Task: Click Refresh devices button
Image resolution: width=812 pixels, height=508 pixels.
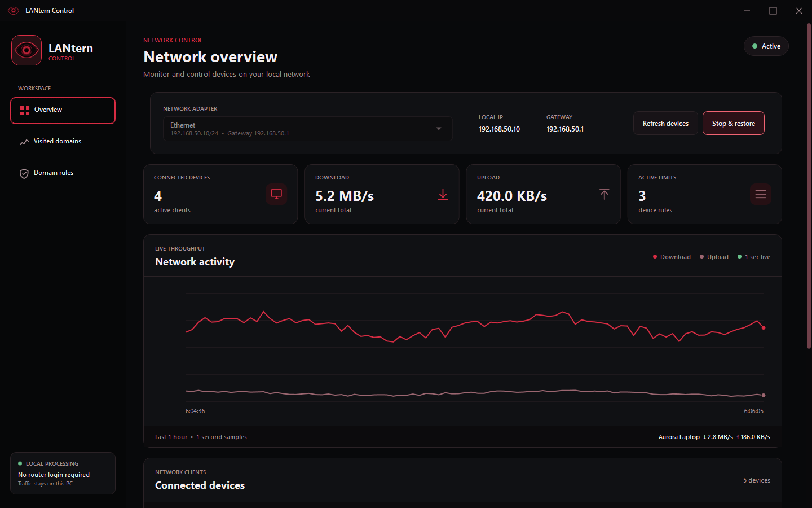Action: click(665, 124)
